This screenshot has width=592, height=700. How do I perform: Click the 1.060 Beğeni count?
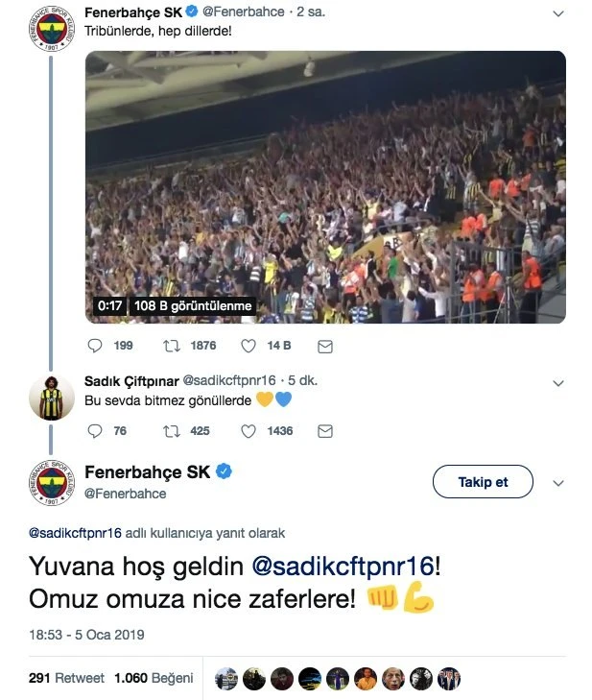[x=154, y=678]
